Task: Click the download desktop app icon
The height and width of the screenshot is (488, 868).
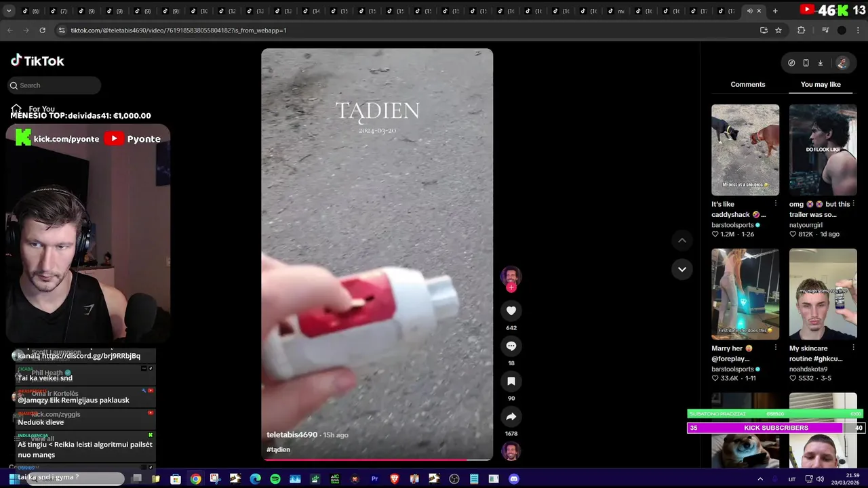Action: pos(820,62)
